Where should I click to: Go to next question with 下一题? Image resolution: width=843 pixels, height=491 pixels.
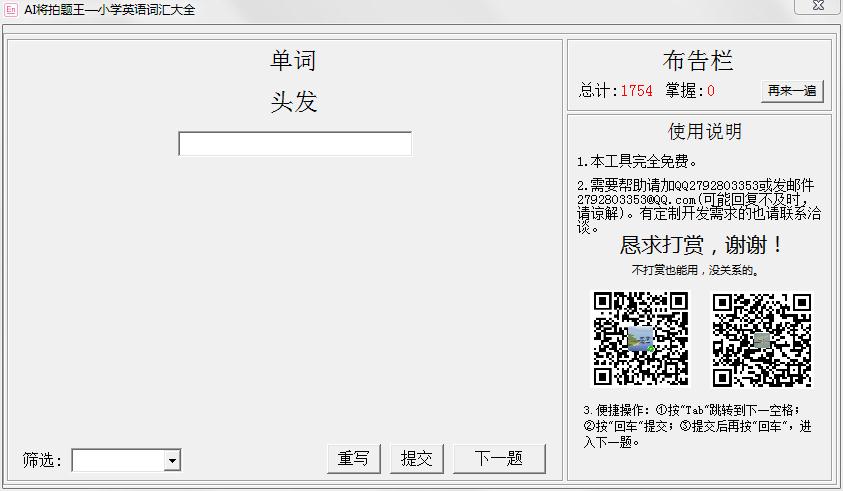tap(499, 459)
